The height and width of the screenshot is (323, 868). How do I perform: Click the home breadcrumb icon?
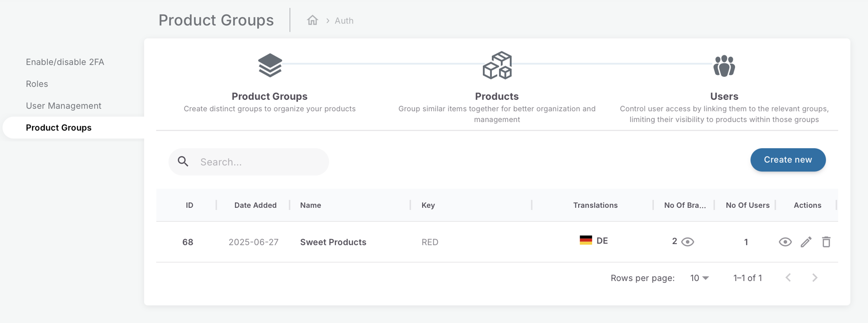tap(312, 20)
